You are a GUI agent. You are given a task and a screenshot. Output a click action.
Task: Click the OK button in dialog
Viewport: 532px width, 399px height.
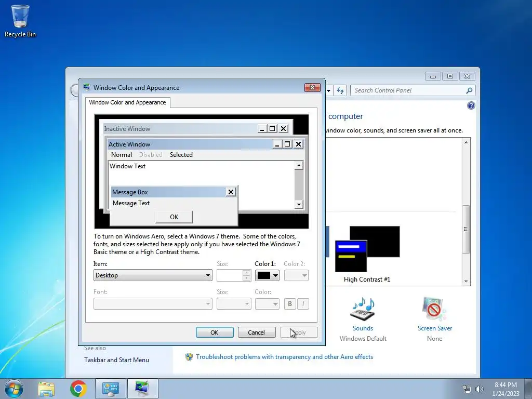pyautogui.click(x=215, y=332)
